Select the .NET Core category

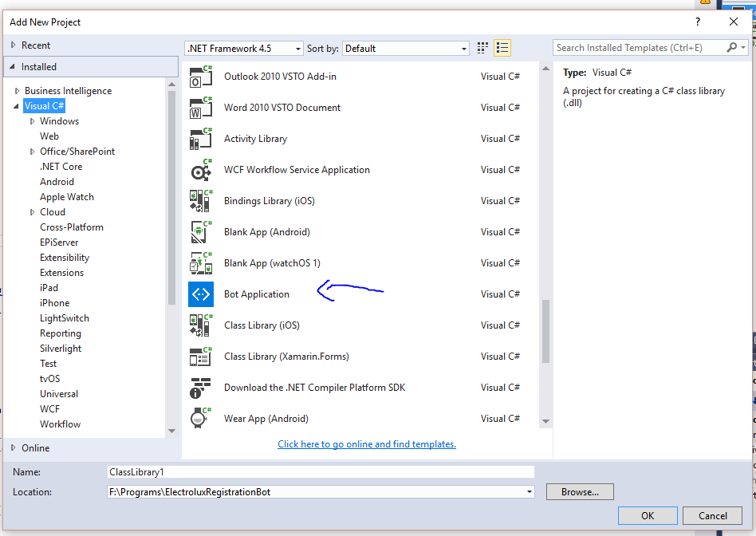(x=61, y=167)
